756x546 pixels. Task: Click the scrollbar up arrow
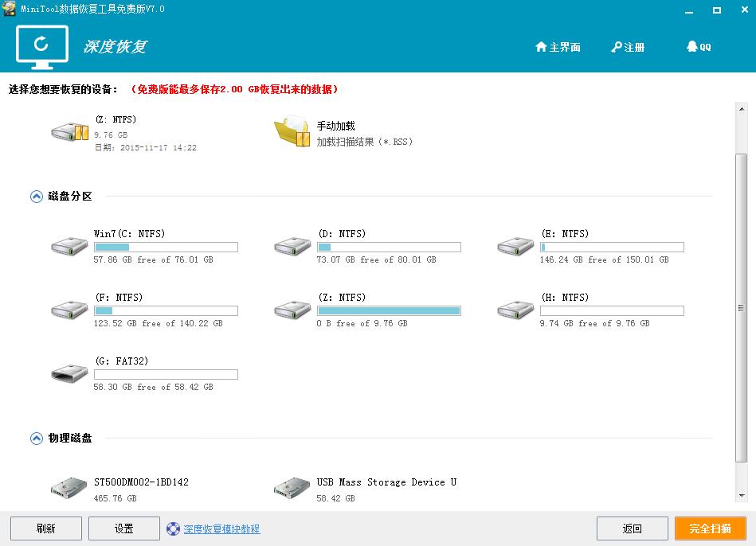point(742,109)
